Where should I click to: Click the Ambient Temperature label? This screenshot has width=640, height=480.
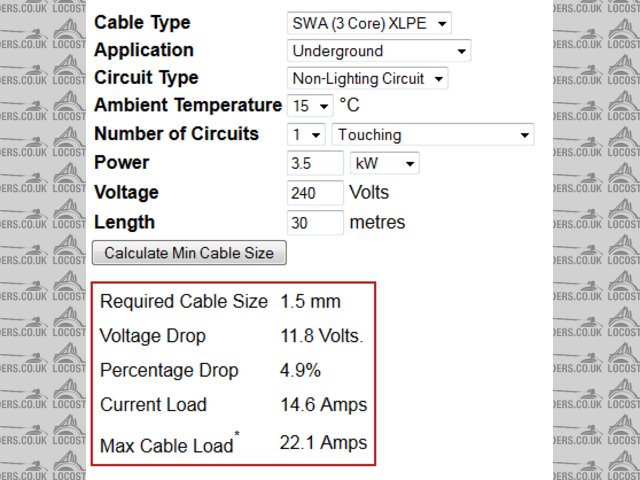(188, 105)
